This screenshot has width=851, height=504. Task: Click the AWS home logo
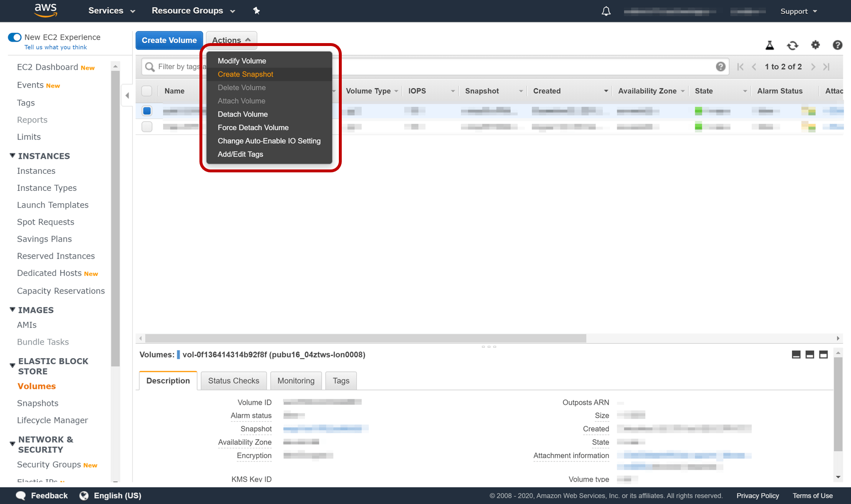pyautogui.click(x=45, y=10)
